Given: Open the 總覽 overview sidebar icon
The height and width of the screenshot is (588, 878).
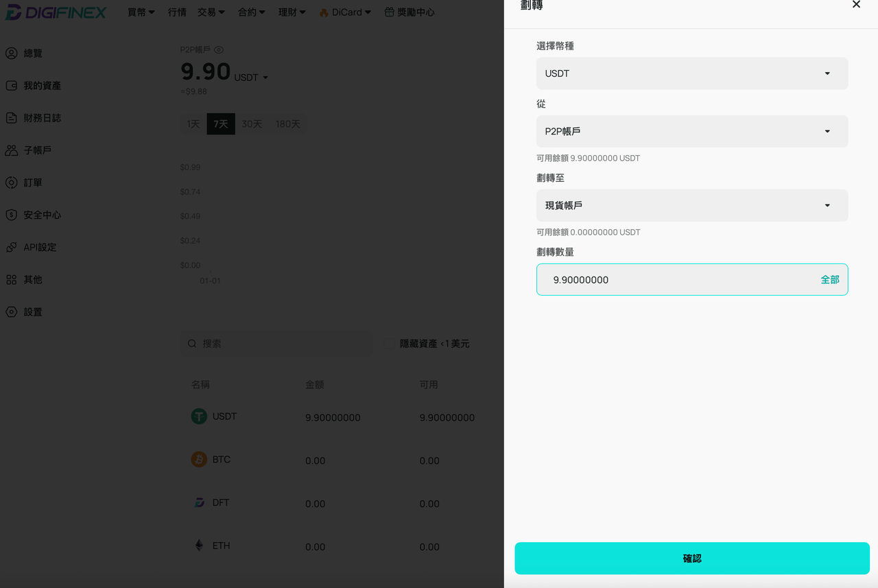Looking at the screenshot, I should pyautogui.click(x=11, y=53).
